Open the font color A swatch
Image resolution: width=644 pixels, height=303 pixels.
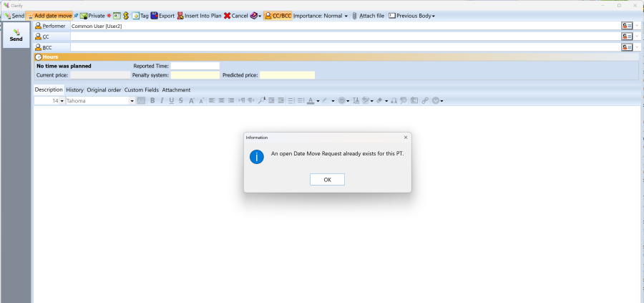click(311, 100)
